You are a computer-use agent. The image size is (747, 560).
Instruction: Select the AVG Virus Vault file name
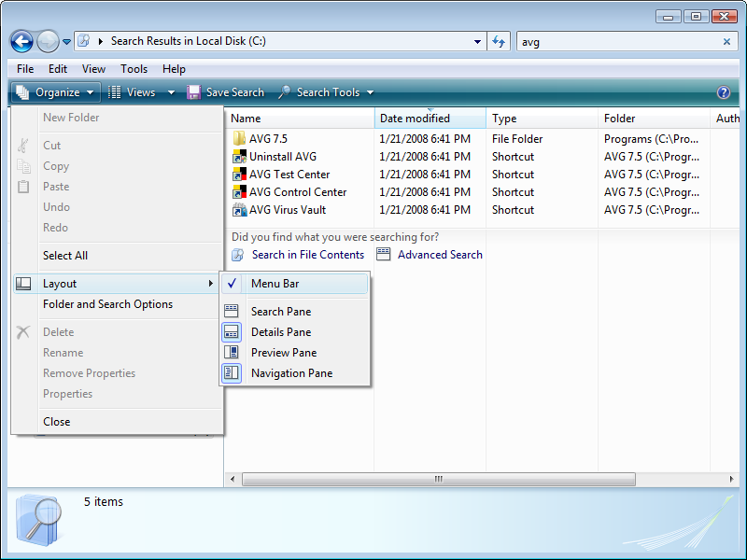[288, 209]
